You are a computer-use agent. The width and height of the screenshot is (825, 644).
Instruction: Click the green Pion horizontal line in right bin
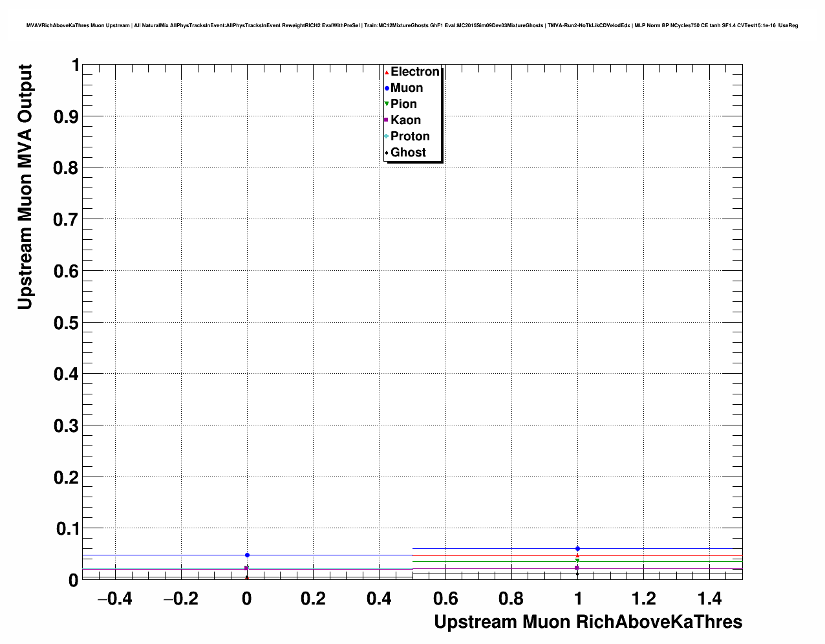[659, 561]
